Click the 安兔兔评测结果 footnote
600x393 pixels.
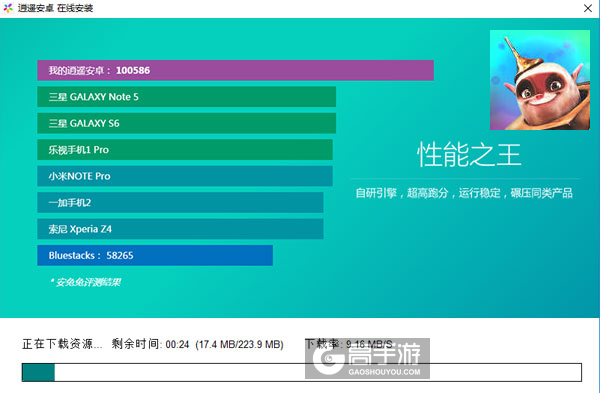85,282
